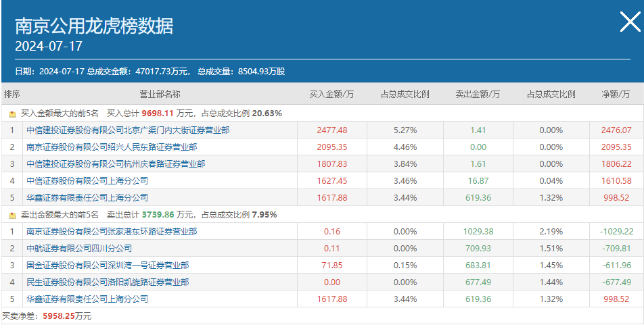Viewport: 644px width, 327px height.
Task: Click 总成交量 8504.93万股 summary text
Action: (x=241, y=72)
